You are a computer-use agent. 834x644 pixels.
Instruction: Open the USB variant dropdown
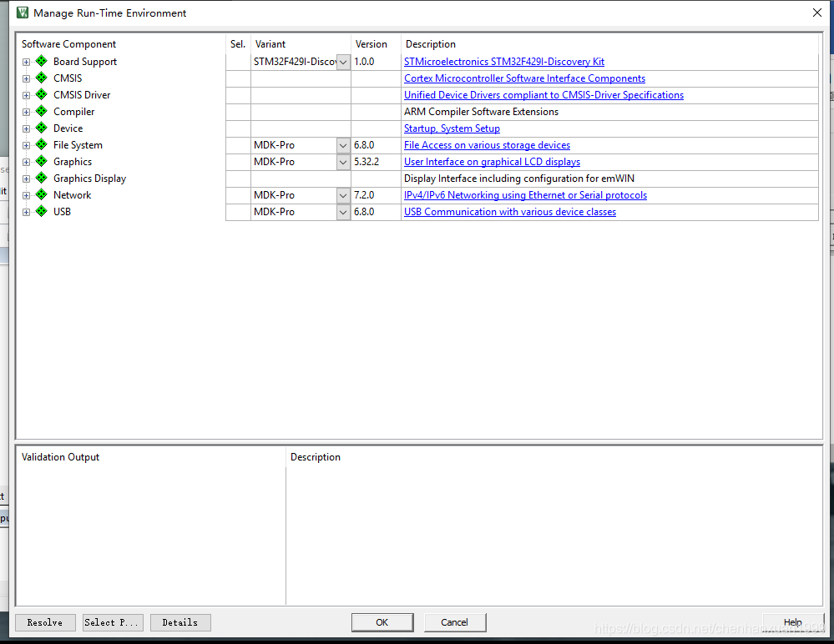pos(344,212)
